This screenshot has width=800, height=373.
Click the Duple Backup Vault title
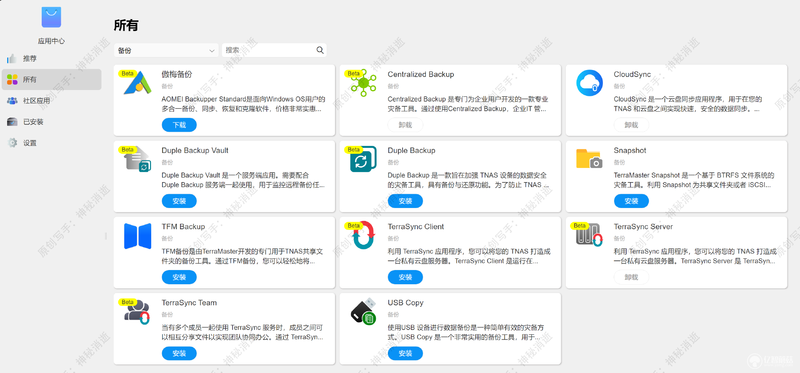pos(195,151)
